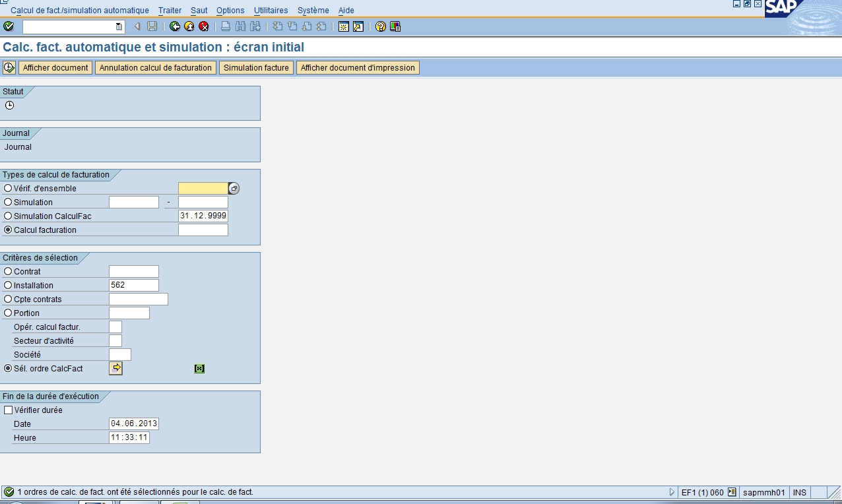Click the Date field showing 04.06.2013
This screenshot has width=842, height=504.
pos(134,424)
